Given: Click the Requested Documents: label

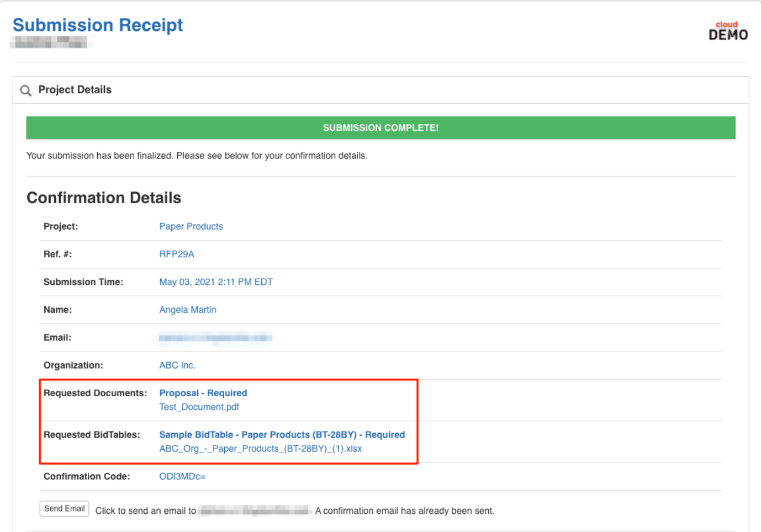Looking at the screenshot, I should [95, 393].
